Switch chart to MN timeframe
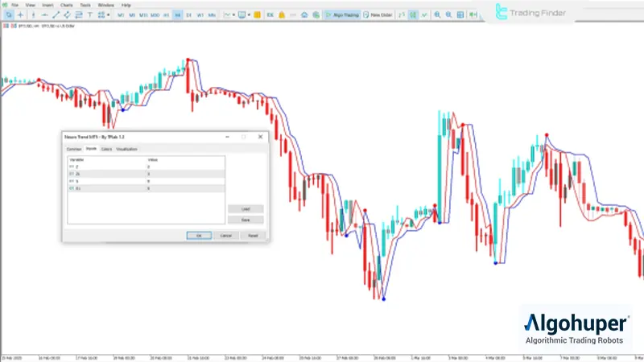This screenshot has height=362, width=644. click(212, 15)
